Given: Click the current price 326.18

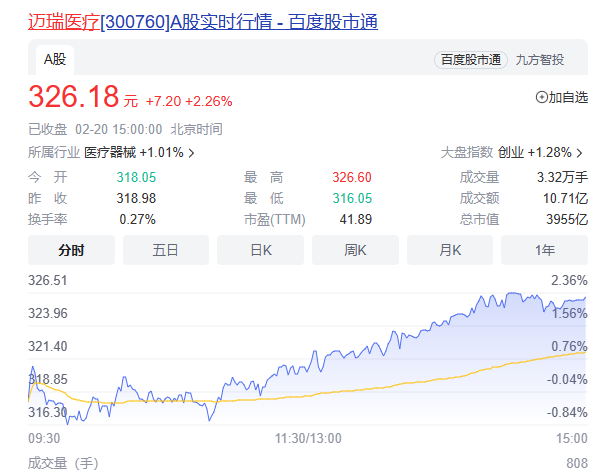Looking at the screenshot, I should tap(73, 98).
